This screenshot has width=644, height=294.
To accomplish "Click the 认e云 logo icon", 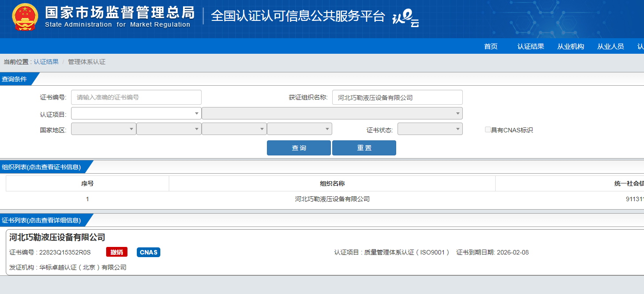I will point(405,19).
